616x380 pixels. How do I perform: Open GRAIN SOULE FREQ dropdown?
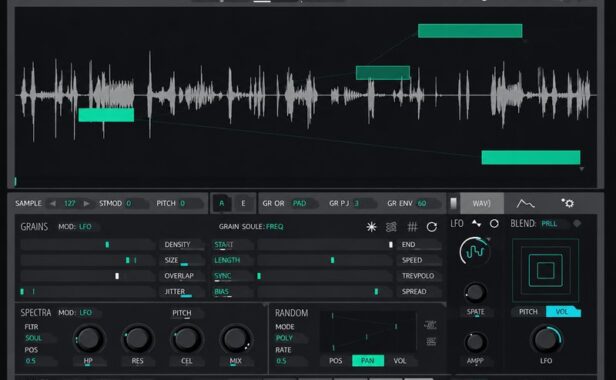point(275,227)
